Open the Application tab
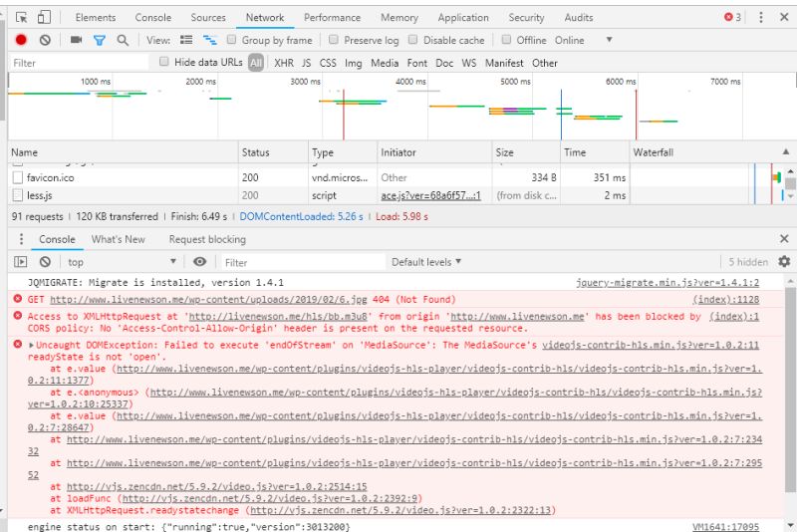Image resolution: width=797 pixels, height=532 pixels. (463, 17)
